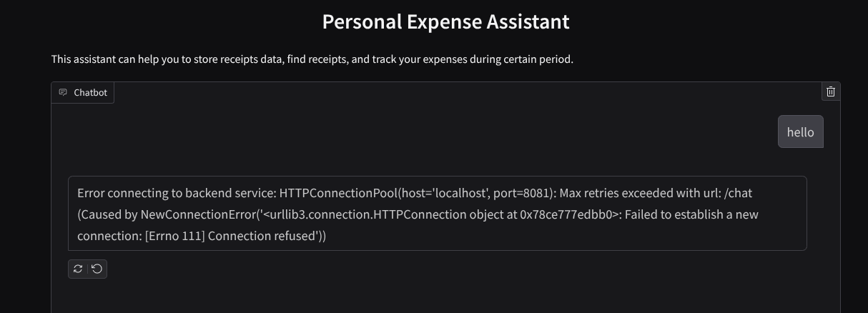Click the backend error message bubble
Image resolution: width=868 pixels, height=313 pixels.
tap(437, 213)
